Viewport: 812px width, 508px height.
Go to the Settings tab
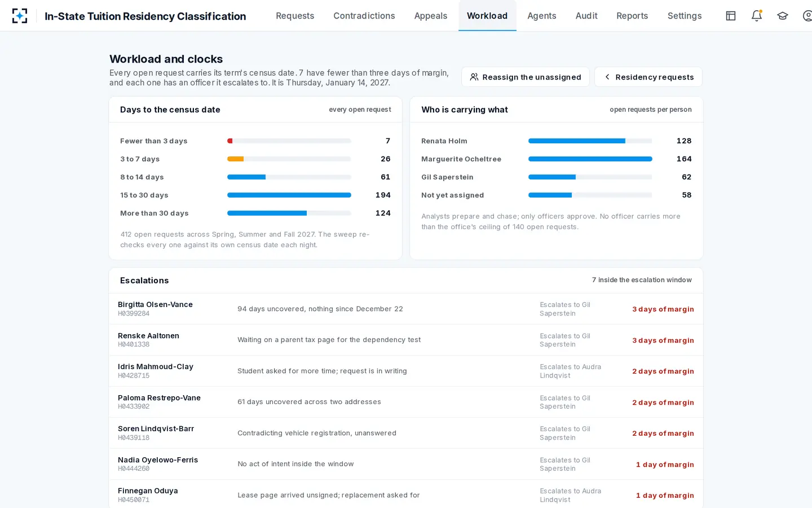click(x=685, y=16)
